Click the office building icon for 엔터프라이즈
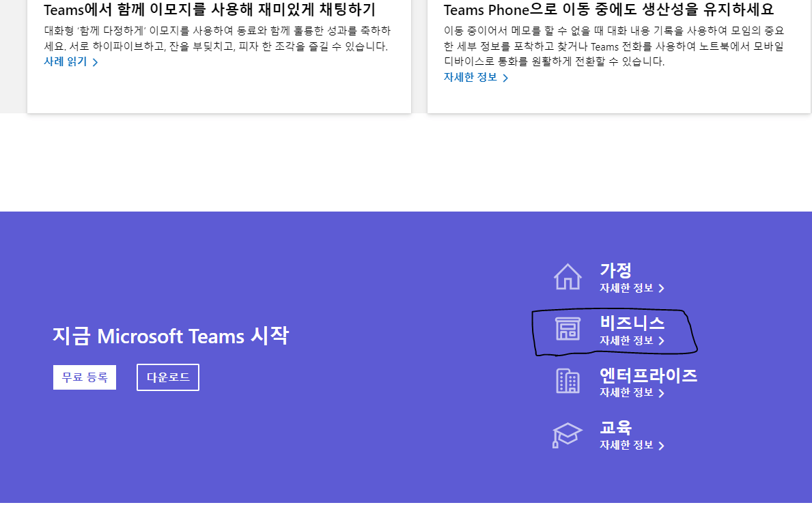The height and width of the screenshot is (520, 812). pyautogui.click(x=568, y=381)
